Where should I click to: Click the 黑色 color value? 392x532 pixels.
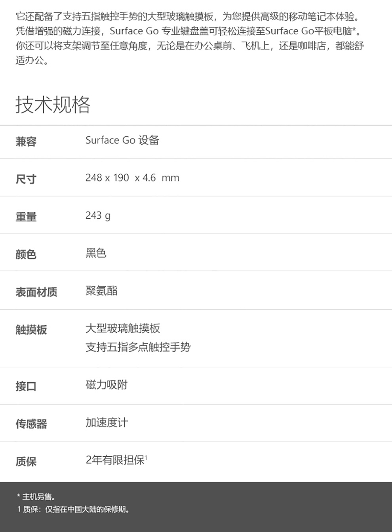click(96, 253)
